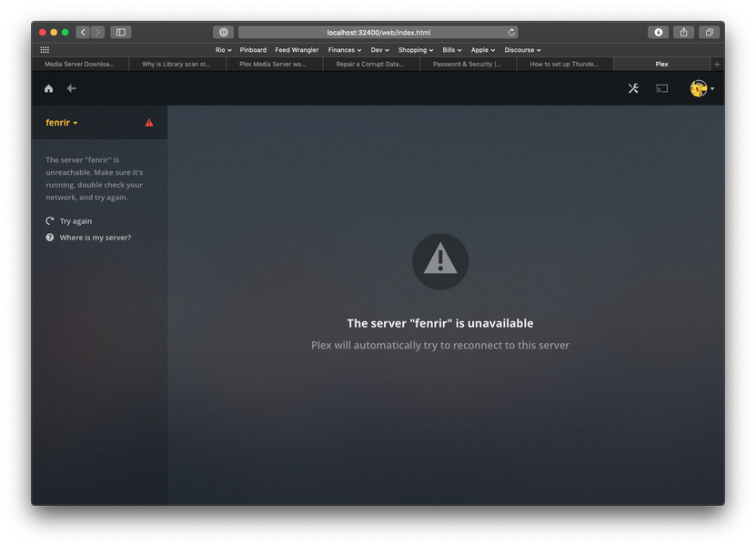This screenshot has width=756, height=547.
Task: Reload the page with refresh icon
Action: click(511, 33)
